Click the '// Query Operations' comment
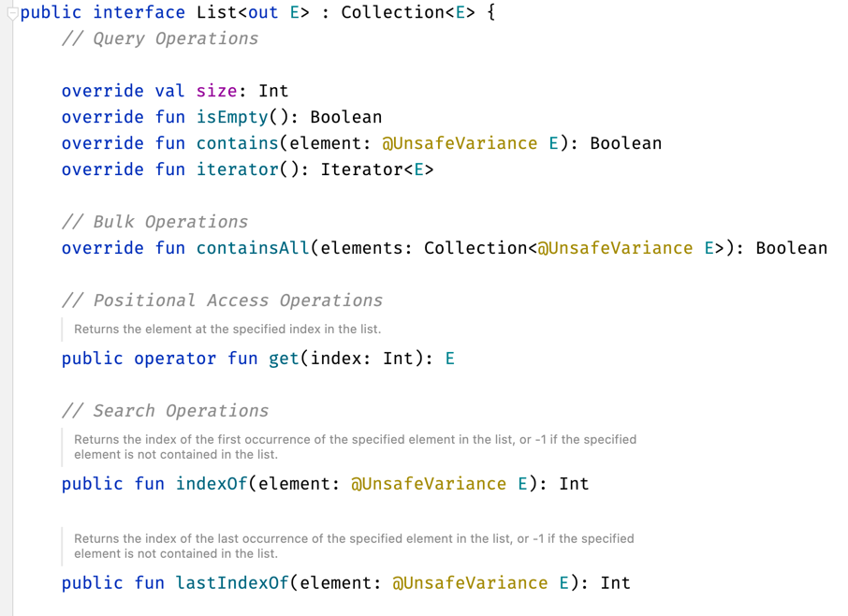 [159, 38]
